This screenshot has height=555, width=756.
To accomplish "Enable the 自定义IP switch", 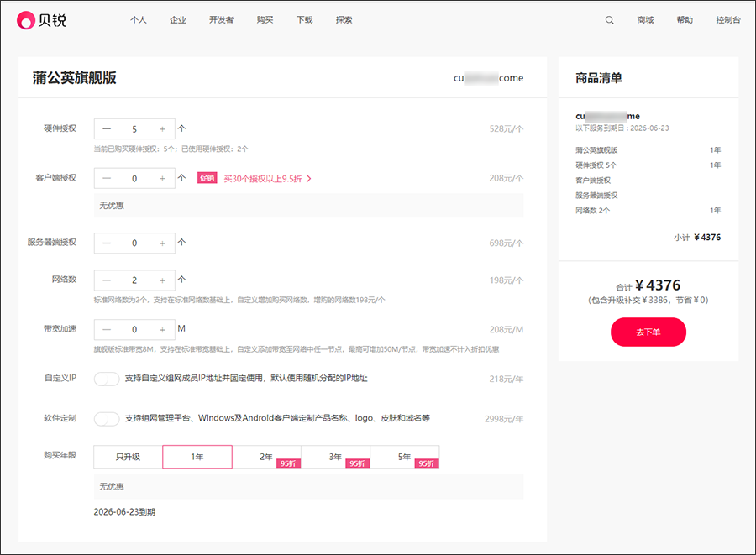I will click(x=107, y=380).
